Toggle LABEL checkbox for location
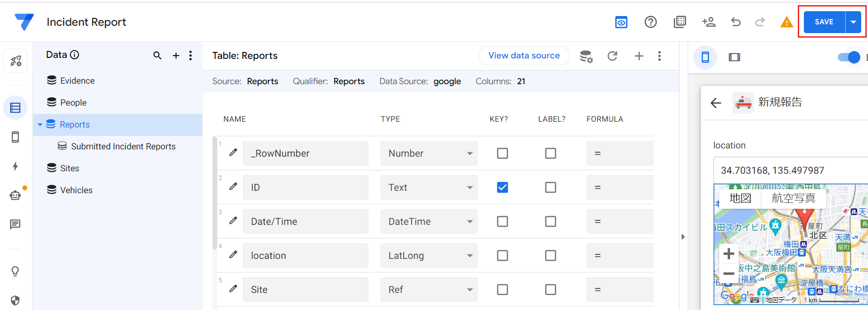 pyautogui.click(x=551, y=255)
